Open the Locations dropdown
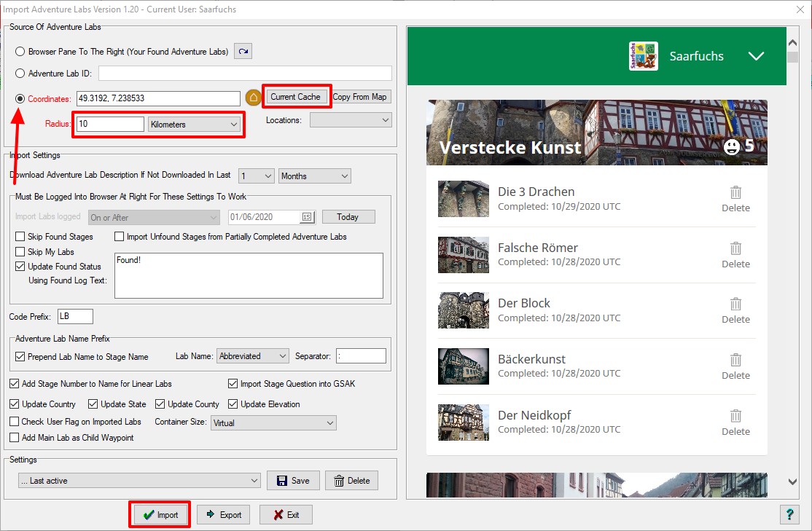 pos(351,120)
